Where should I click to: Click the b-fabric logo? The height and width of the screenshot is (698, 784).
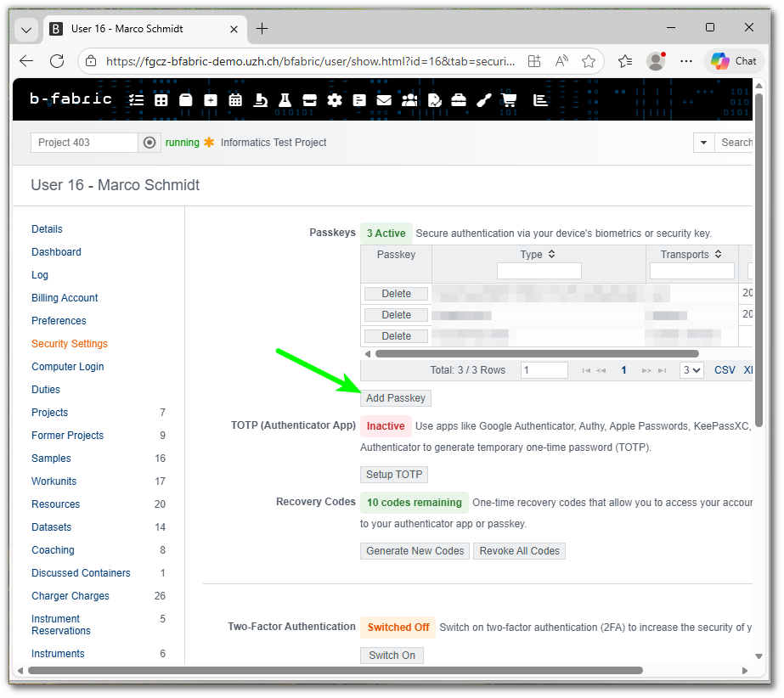pos(71,99)
